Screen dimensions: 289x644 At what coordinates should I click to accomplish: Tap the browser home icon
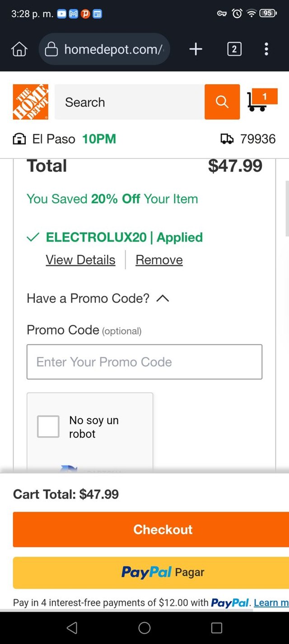[x=19, y=49]
